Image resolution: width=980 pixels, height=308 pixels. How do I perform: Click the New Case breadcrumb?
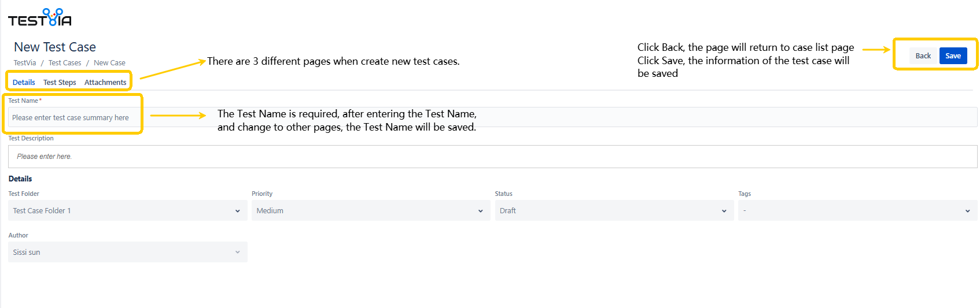point(109,63)
